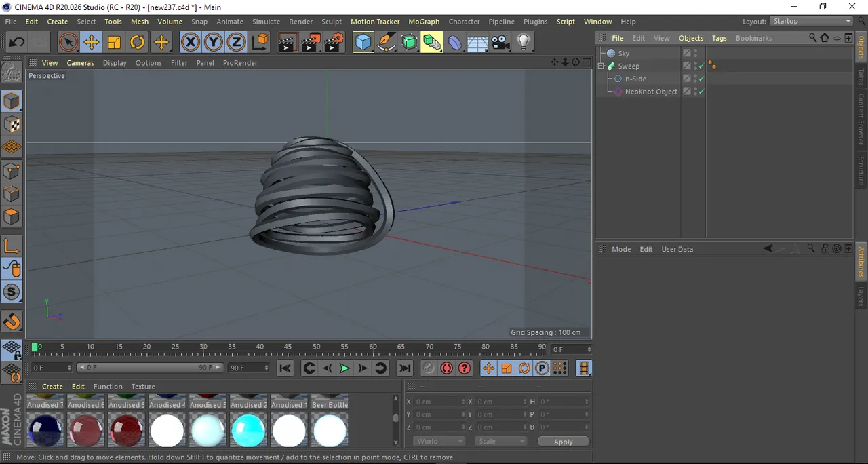Add a Floor environment object icon
Viewport: 868px width, 464px height.
tap(477, 43)
